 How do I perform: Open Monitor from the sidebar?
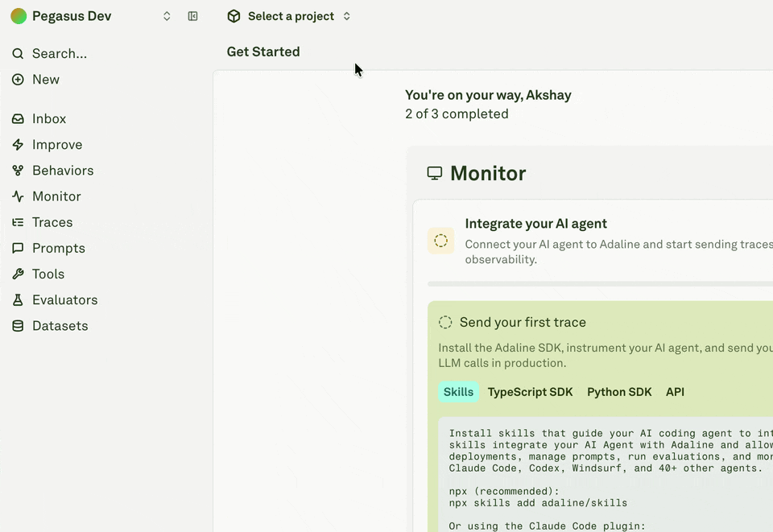point(56,196)
